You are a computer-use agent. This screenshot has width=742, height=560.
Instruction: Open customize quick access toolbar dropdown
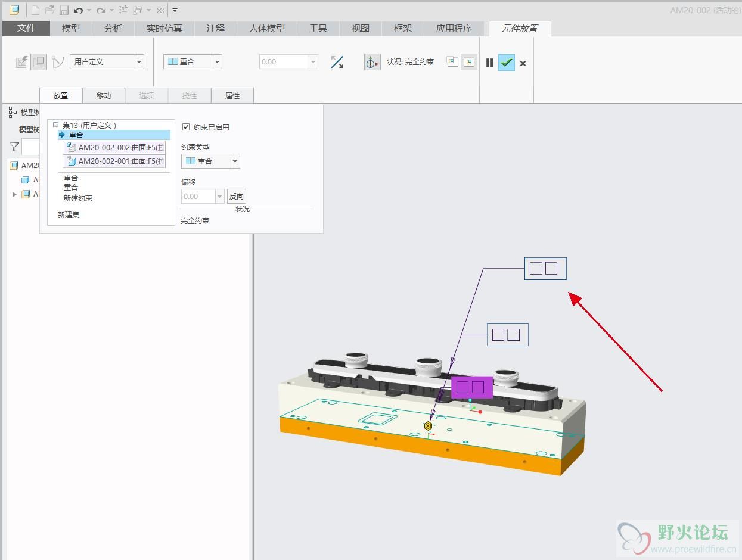tap(175, 10)
